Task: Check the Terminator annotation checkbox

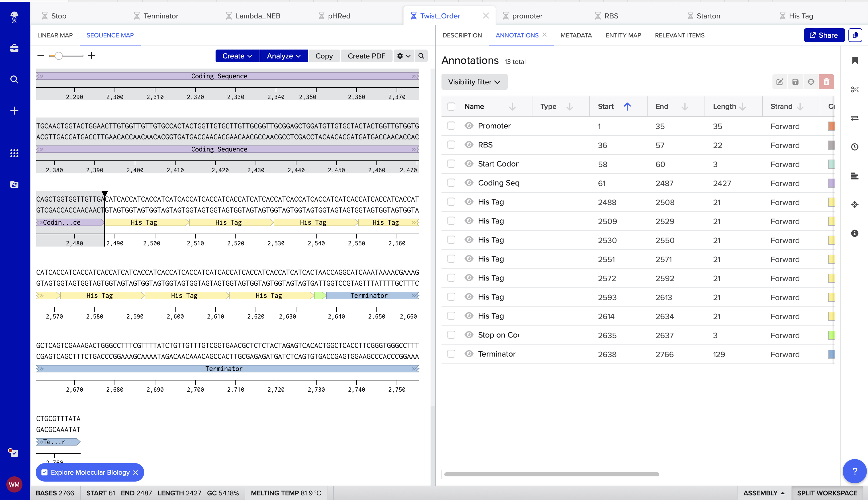Action: 451,354
